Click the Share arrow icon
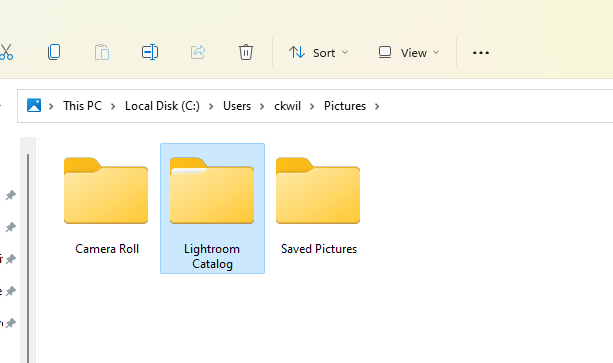 [x=198, y=52]
